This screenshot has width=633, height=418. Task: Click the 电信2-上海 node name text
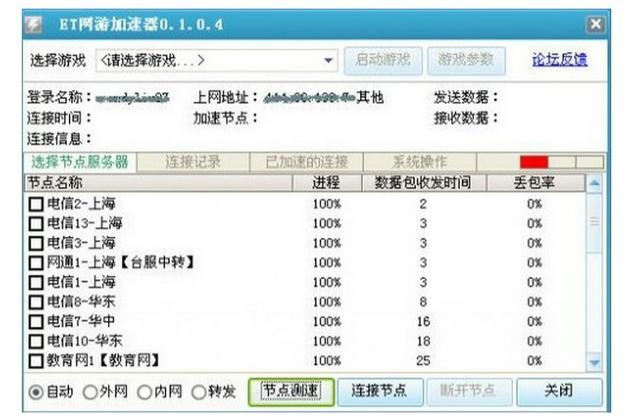tap(81, 204)
